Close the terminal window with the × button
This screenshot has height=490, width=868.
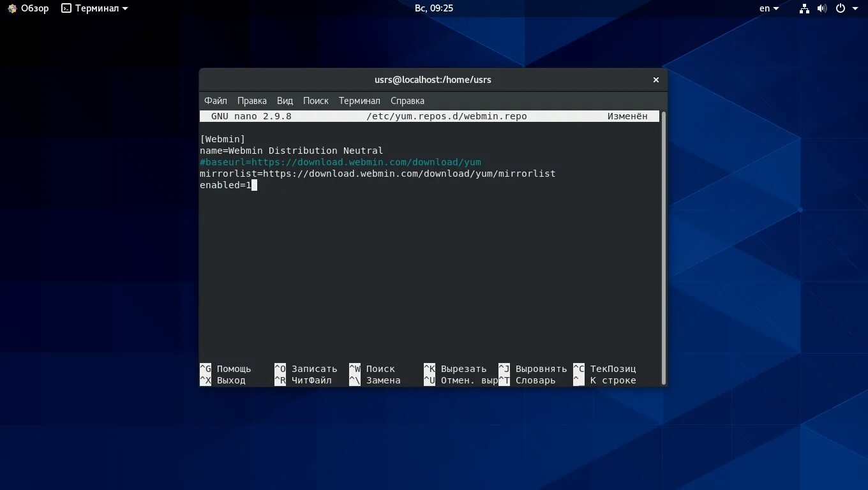pyautogui.click(x=655, y=80)
